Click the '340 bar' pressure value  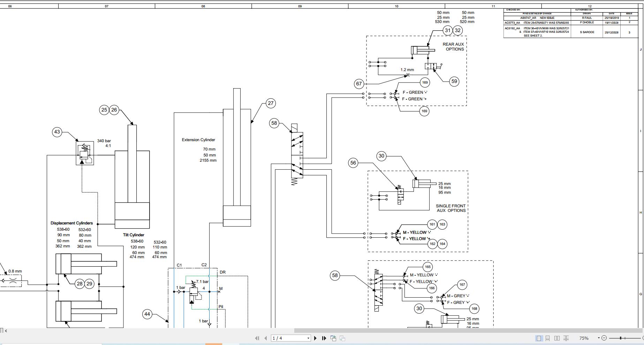(104, 141)
